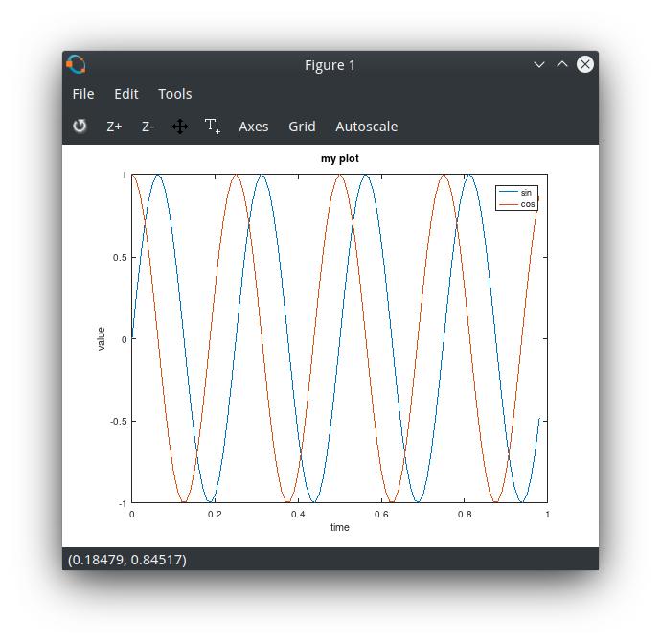The image size is (661, 644).
Task: Open the Edit menu
Action: [126, 94]
